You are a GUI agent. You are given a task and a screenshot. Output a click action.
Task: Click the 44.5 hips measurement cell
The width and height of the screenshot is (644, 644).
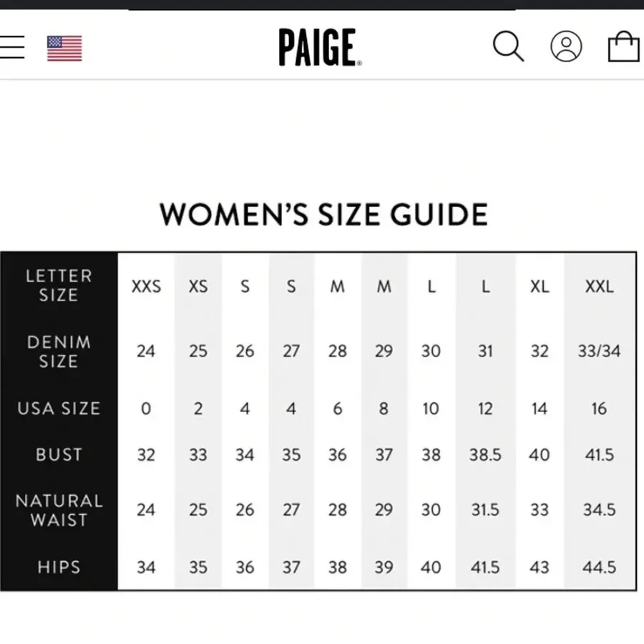pos(599,567)
